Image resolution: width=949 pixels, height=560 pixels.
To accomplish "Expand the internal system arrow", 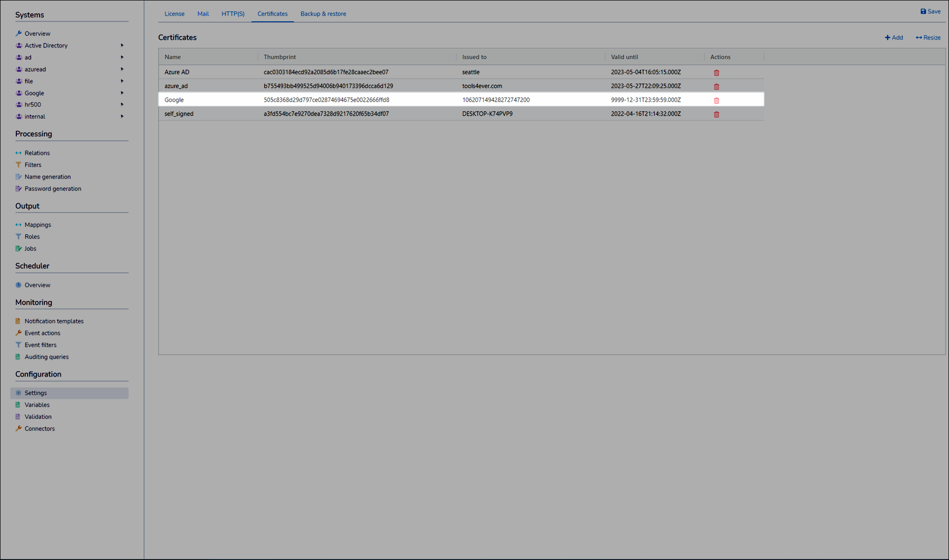I will click(x=122, y=117).
